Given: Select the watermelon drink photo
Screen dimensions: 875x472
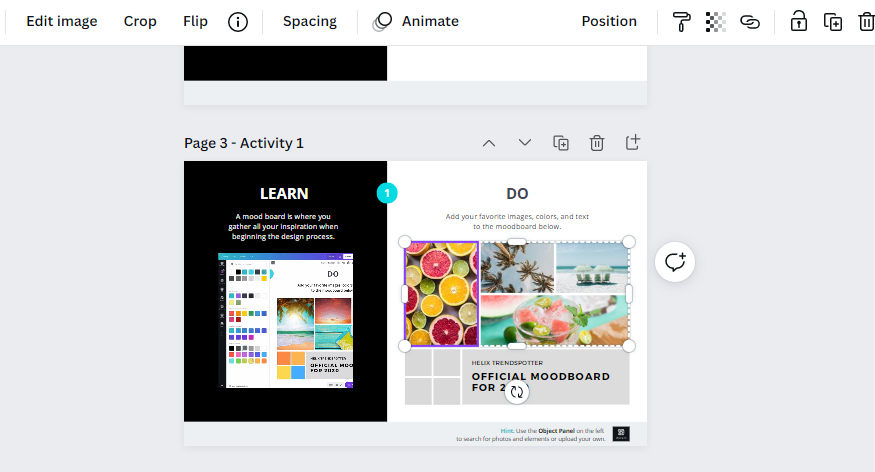Looking at the screenshot, I should [555, 320].
